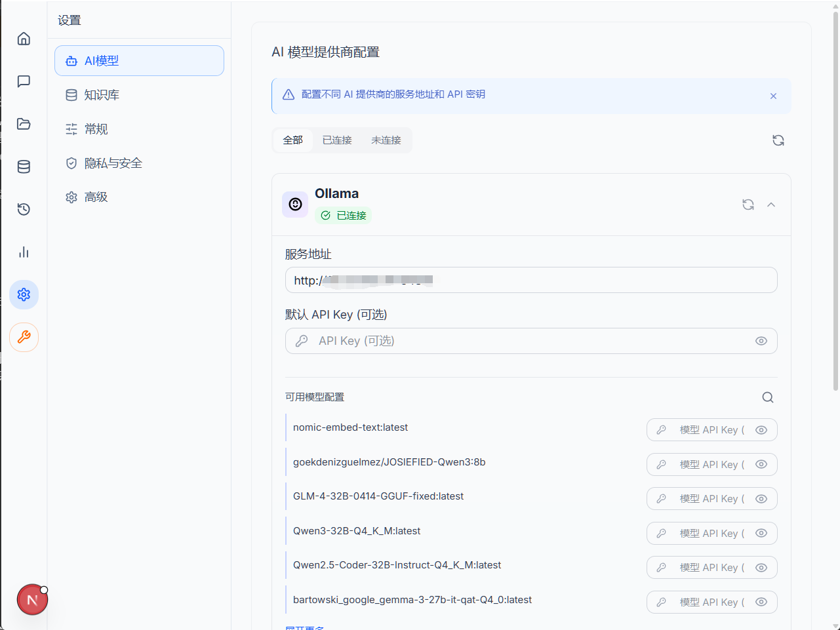Viewport: 840px width, 630px height.
Task: Dismiss the configuration info banner
Action: pyautogui.click(x=773, y=96)
